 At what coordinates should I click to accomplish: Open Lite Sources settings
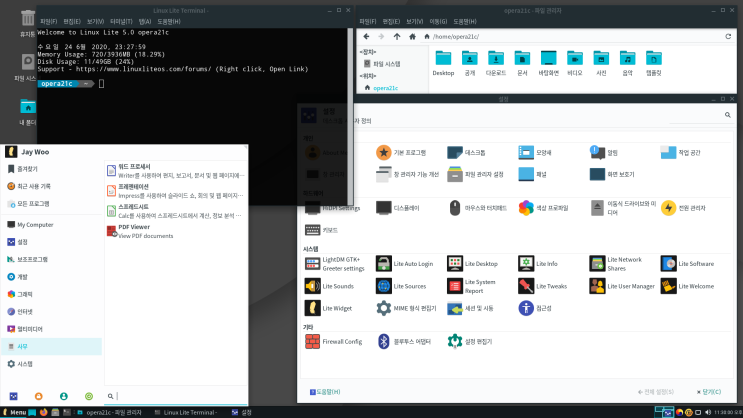click(x=401, y=286)
